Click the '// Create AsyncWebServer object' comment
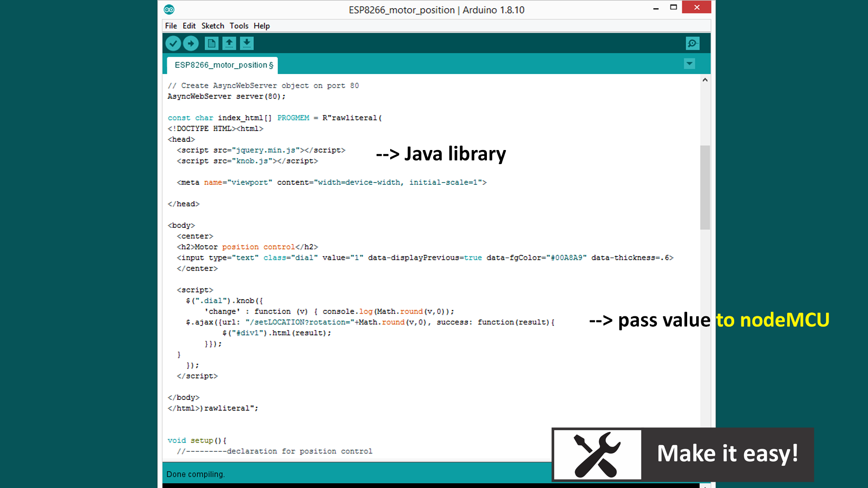868x488 pixels. point(263,86)
